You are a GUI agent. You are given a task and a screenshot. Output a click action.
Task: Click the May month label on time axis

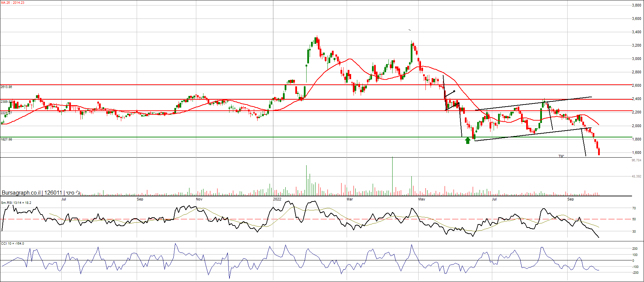[x=422, y=199]
